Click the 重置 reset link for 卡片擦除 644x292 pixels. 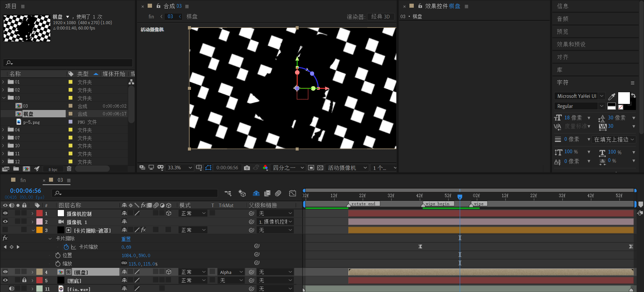(x=126, y=239)
